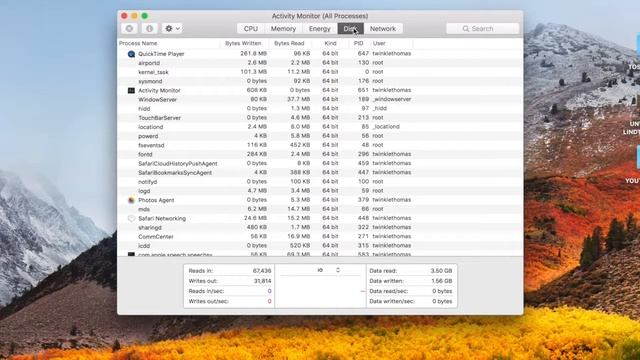The image size is (640, 360).
Task: Click the search magnifier icon
Action: click(466, 29)
